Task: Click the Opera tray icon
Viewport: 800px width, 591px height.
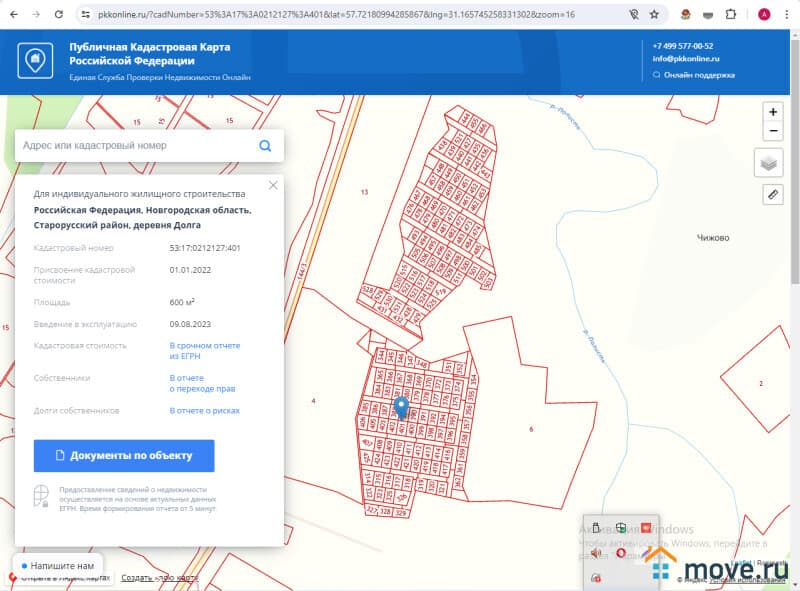Action: point(621,553)
